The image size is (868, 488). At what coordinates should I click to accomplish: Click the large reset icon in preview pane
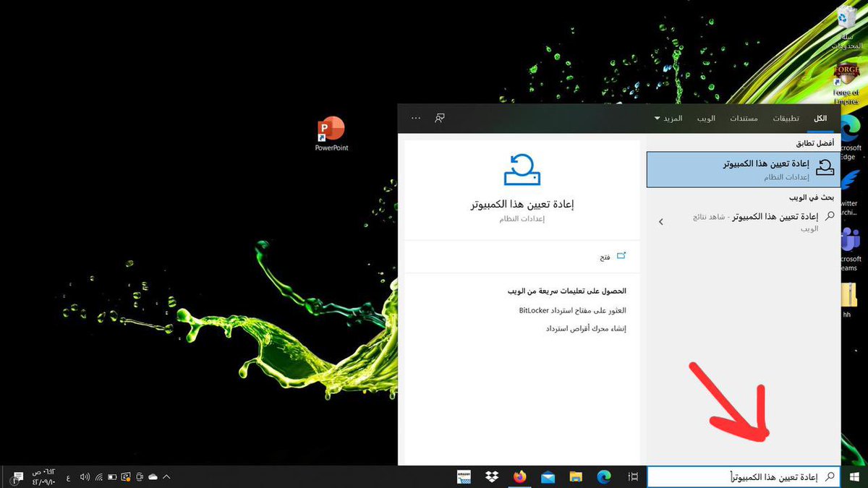tap(522, 171)
